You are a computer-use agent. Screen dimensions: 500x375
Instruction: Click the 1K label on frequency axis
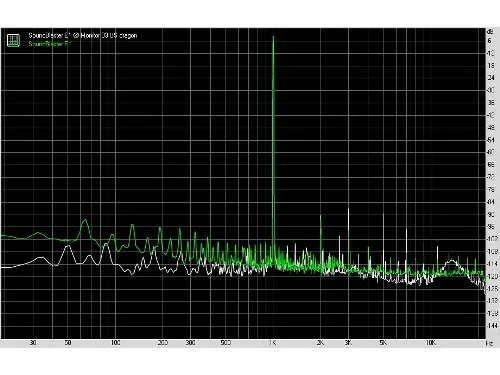[x=273, y=343]
